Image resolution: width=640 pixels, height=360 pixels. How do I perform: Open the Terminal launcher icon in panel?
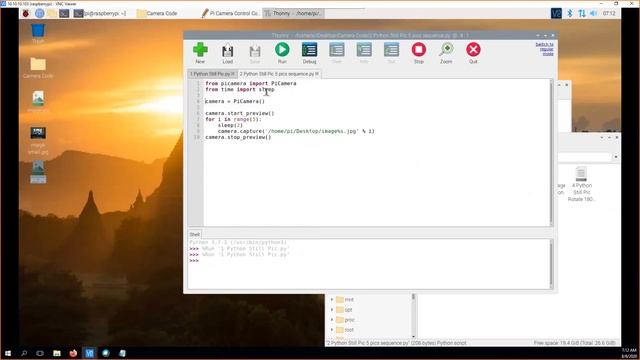pos(64,13)
